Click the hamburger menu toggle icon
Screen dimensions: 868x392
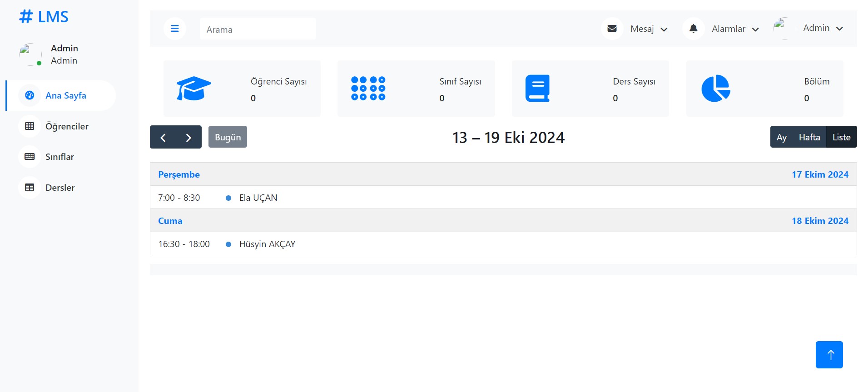coord(174,29)
